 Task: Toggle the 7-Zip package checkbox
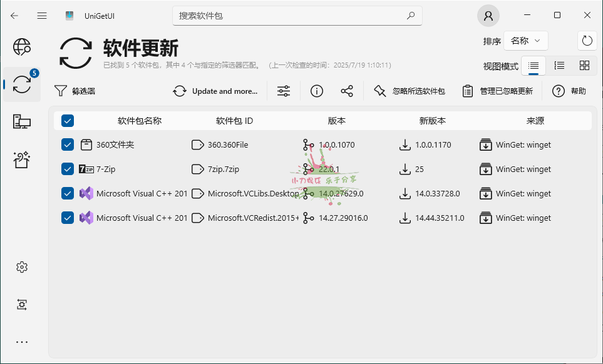point(68,169)
